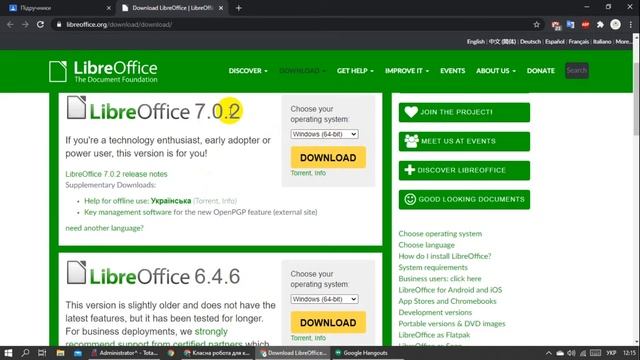Go back with browser back arrow

[10, 24]
